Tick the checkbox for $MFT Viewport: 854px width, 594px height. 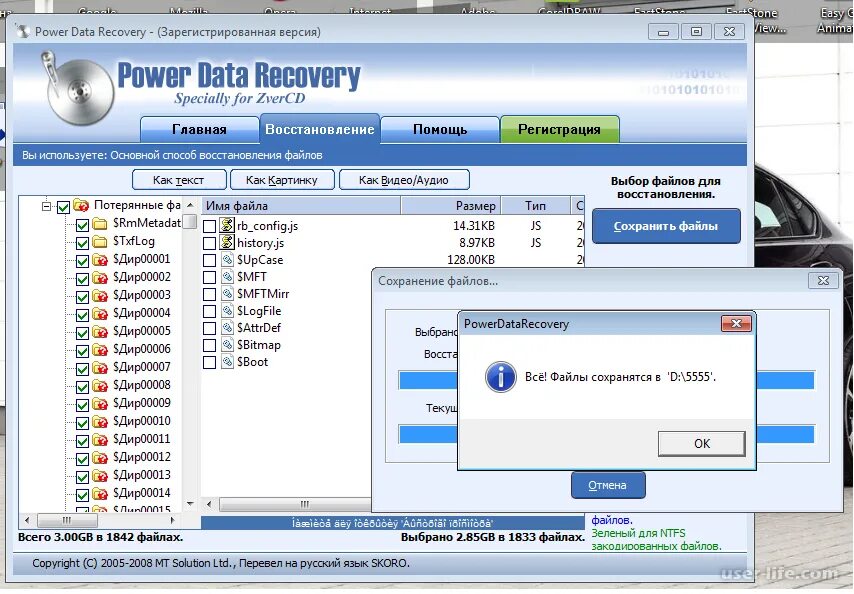210,277
